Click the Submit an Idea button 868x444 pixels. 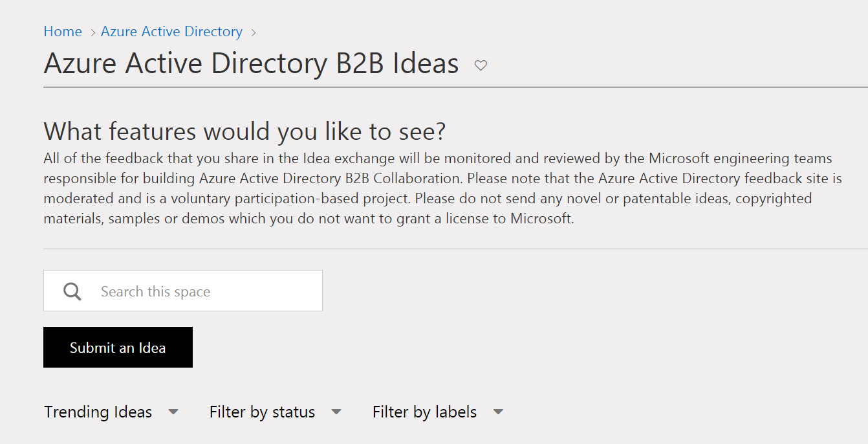pos(118,347)
